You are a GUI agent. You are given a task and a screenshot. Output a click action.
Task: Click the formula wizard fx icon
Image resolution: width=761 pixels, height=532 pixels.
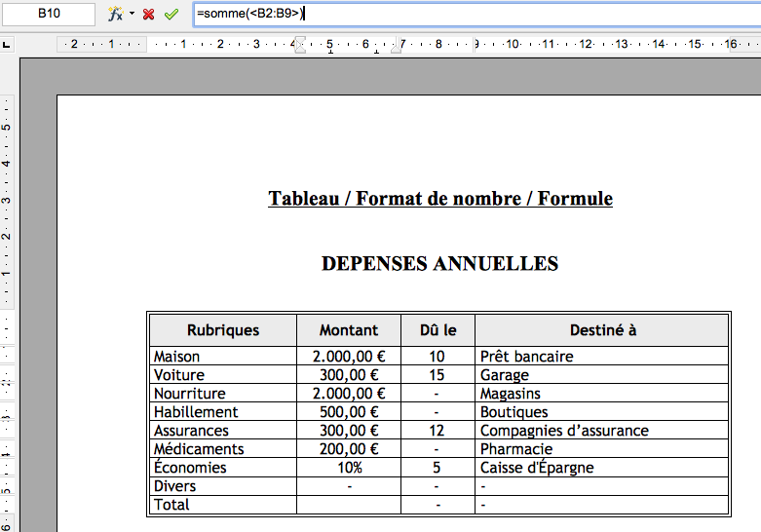pos(116,14)
